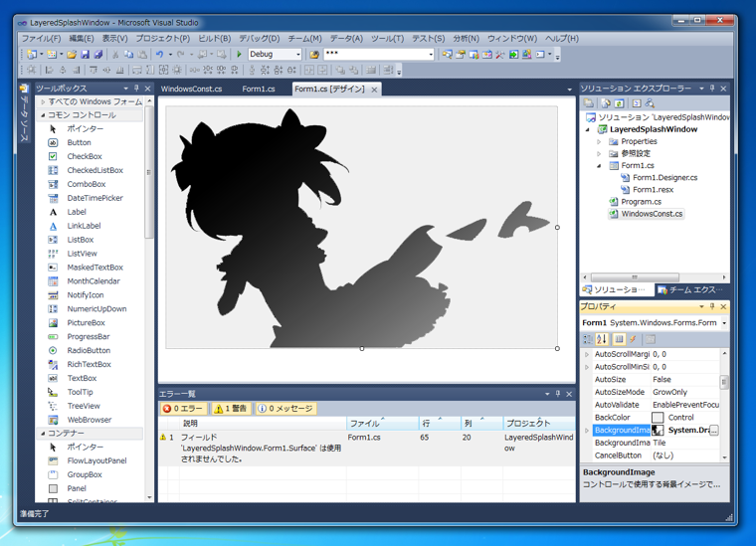Screen dimensions: 756x546
Task: Click the Cut scissors toolbar icon
Action: click(115, 55)
